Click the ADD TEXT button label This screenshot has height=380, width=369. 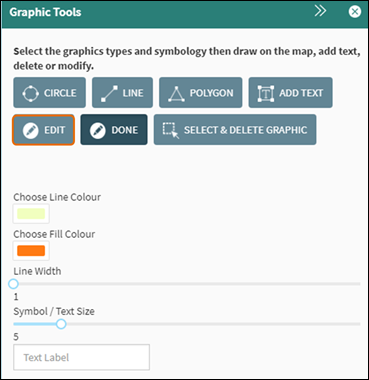(x=301, y=93)
